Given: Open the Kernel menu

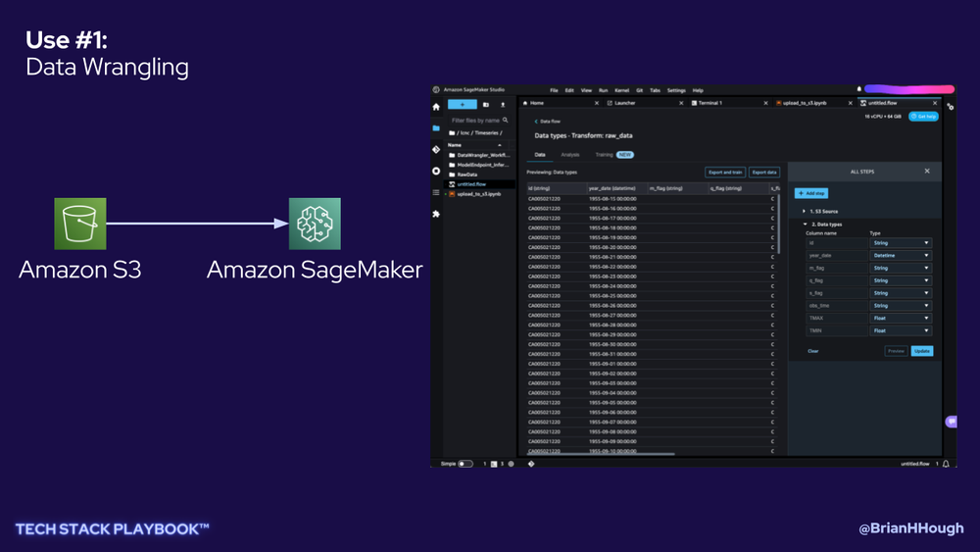Looking at the screenshot, I should coord(622,90).
